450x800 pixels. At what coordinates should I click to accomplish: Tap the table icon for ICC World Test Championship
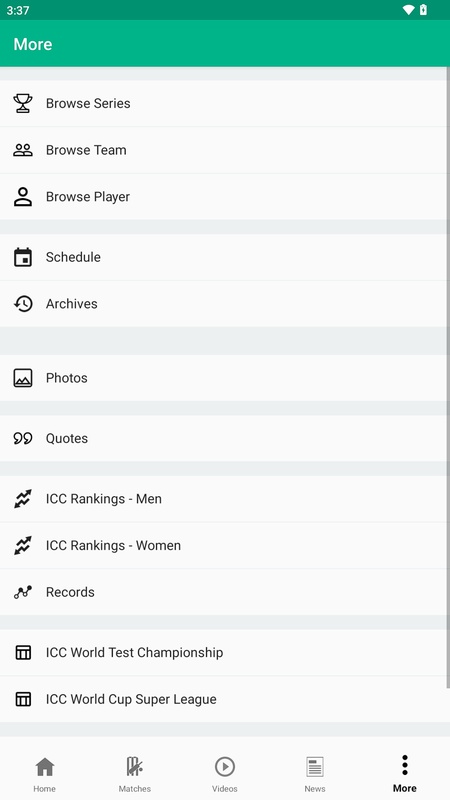[x=23, y=653]
